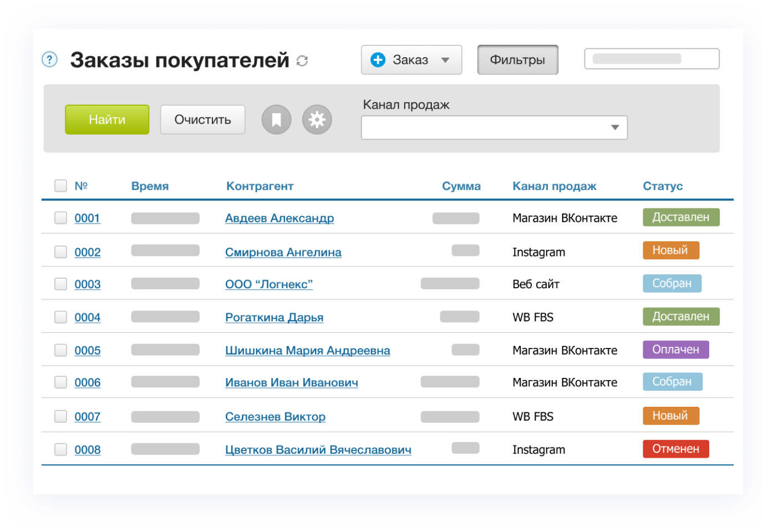This screenshot has height=532, width=763.
Task: Sort by Канал продаж column header
Action: [x=555, y=186]
